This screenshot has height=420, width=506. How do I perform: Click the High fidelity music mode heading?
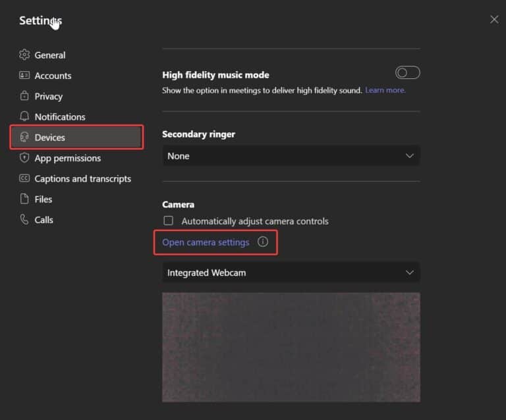click(x=215, y=75)
